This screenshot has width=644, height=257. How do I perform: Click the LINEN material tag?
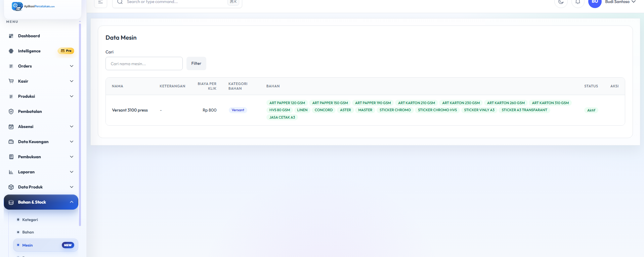pyautogui.click(x=302, y=110)
